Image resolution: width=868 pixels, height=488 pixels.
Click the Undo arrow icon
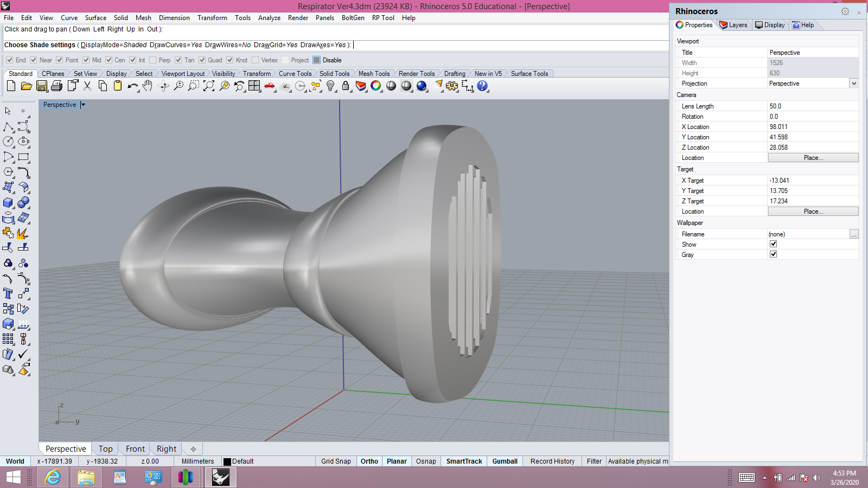[132, 86]
